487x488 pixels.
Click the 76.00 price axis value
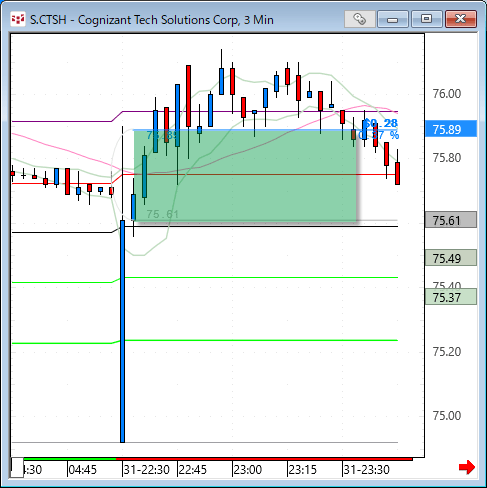[x=447, y=94]
